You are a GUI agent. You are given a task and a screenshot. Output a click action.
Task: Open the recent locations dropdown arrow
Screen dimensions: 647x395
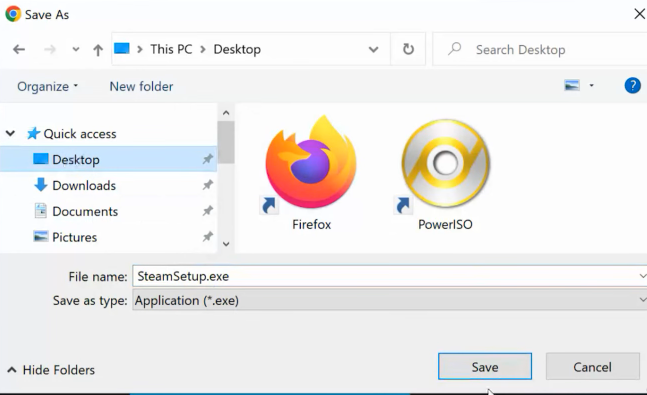click(x=76, y=50)
